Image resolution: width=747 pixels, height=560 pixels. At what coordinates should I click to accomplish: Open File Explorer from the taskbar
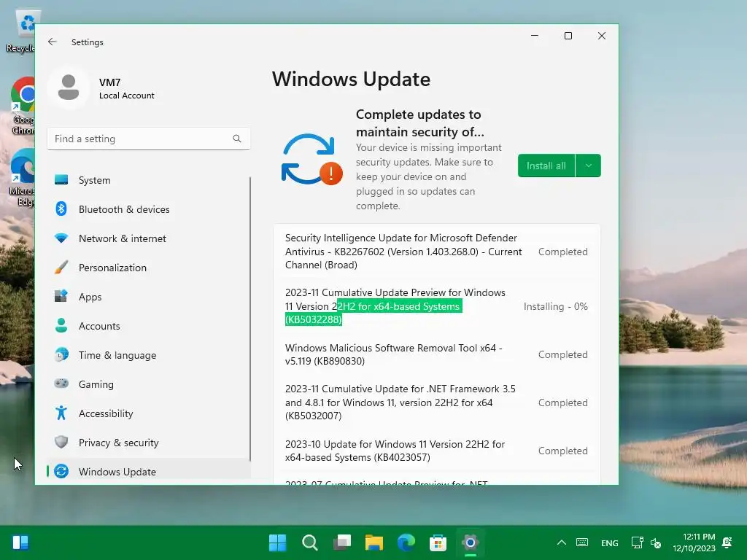pyautogui.click(x=374, y=542)
